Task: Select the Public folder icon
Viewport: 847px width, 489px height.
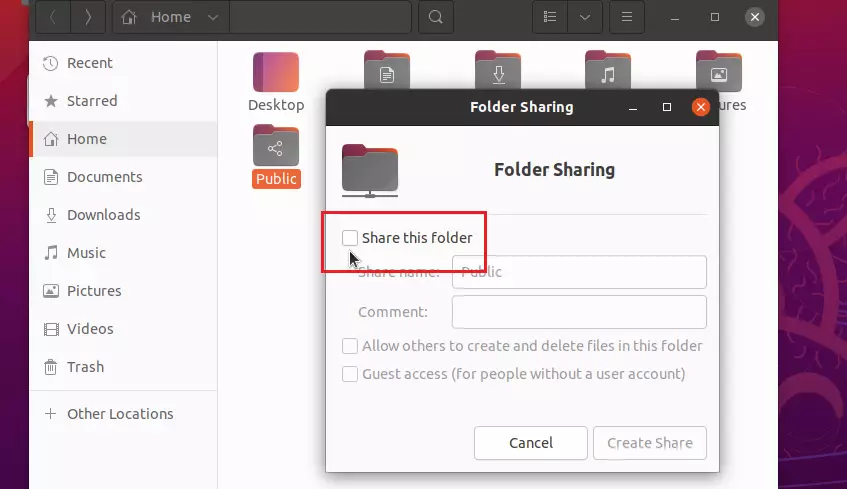Action: pos(276,145)
